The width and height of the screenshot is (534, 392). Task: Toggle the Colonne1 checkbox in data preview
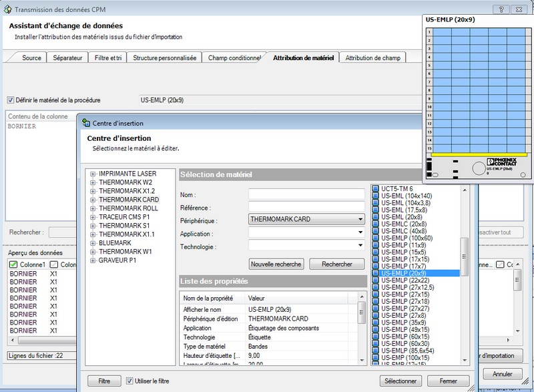[x=13, y=266]
